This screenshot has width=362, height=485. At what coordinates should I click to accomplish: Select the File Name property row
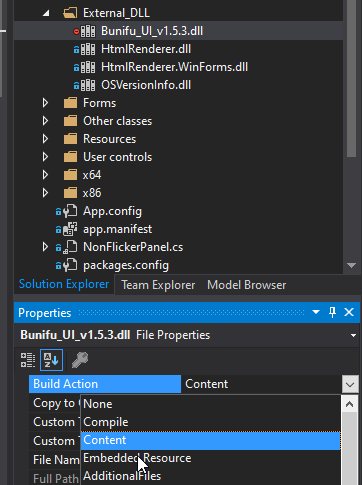pos(55,460)
